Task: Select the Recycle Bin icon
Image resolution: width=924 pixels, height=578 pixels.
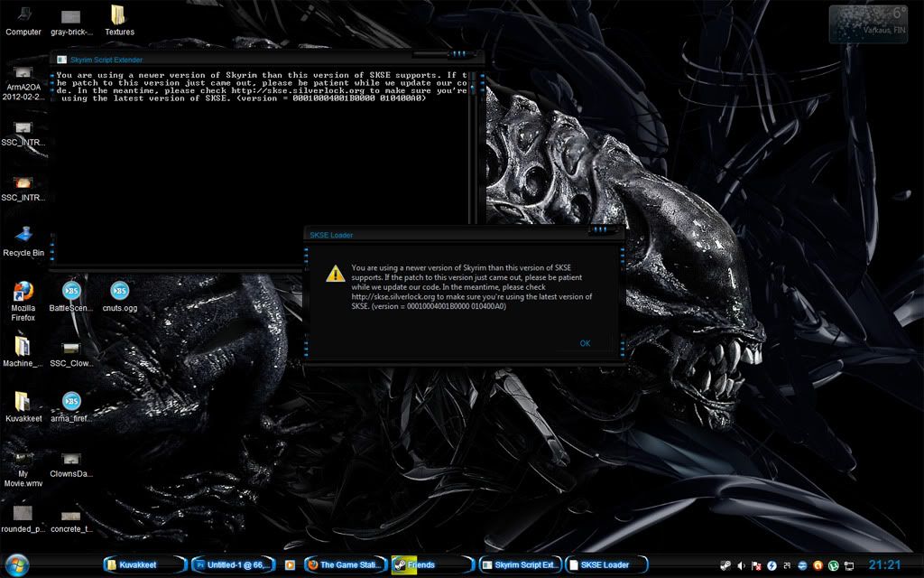Action: coord(23,241)
